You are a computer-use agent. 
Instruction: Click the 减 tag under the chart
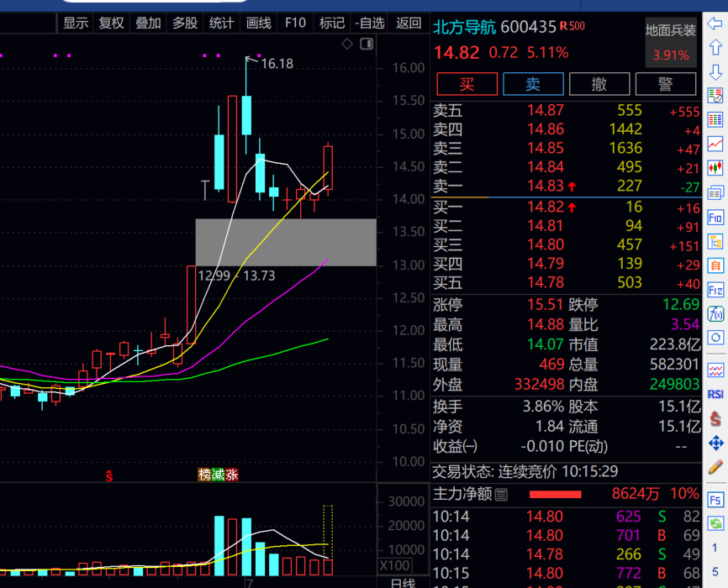click(218, 475)
